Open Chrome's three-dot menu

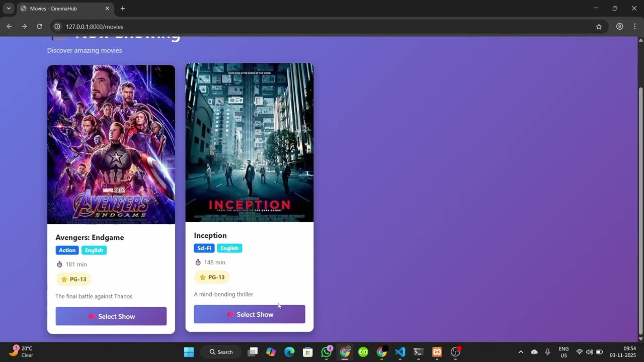635,27
